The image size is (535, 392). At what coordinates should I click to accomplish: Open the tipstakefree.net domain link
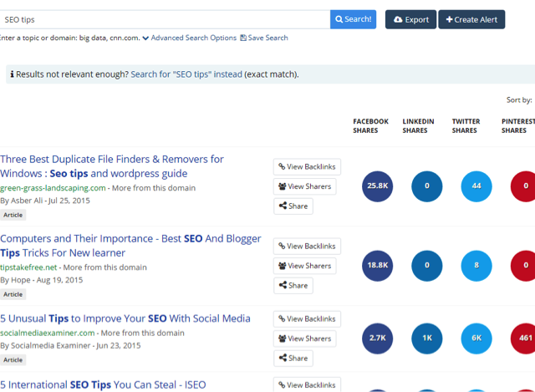click(x=28, y=267)
